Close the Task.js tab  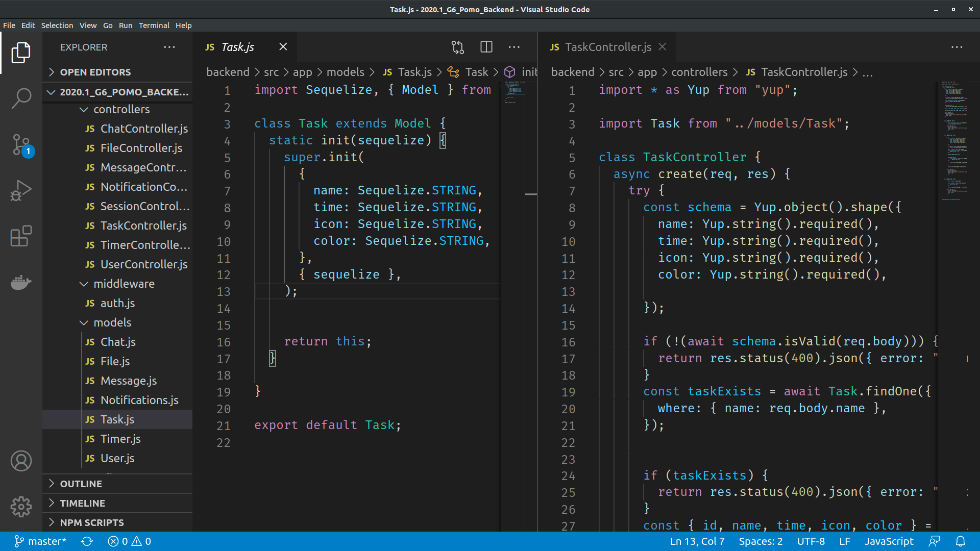283,47
